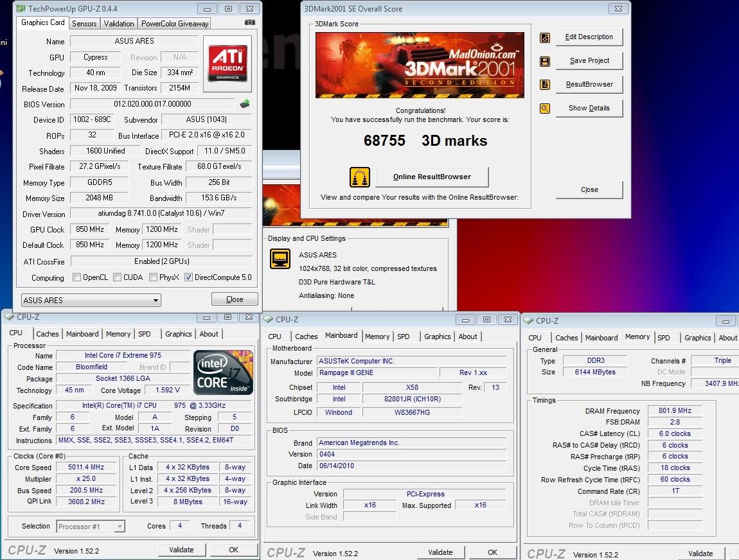Close the 3DMark score dialog with the Close button

pyautogui.click(x=589, y=190)
